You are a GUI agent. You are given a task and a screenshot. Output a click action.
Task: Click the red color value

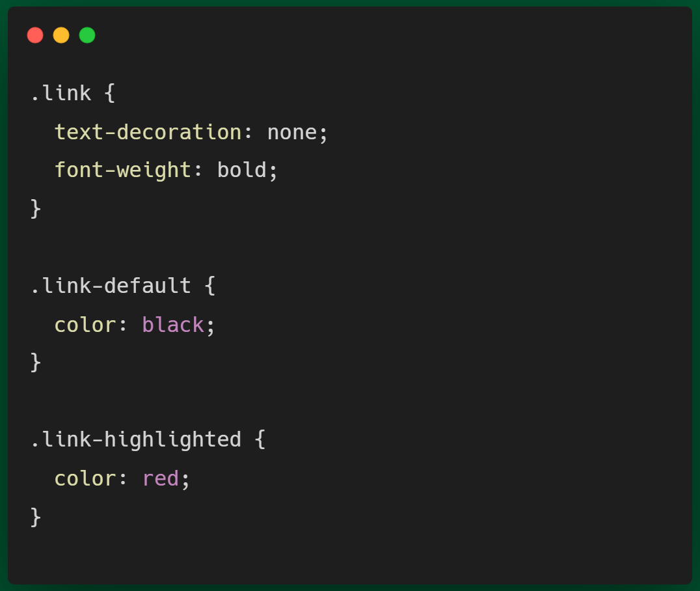(x=161, y=478)
